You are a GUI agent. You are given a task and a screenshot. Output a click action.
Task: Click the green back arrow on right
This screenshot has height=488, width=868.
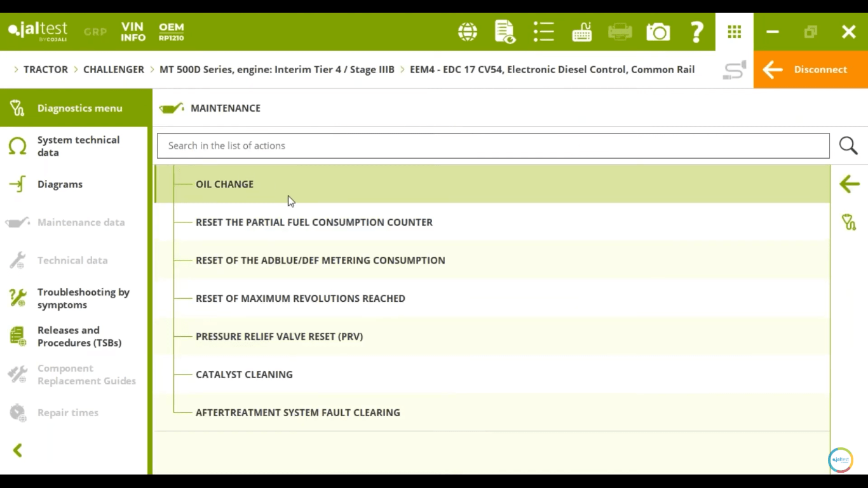tap(849, 184)
